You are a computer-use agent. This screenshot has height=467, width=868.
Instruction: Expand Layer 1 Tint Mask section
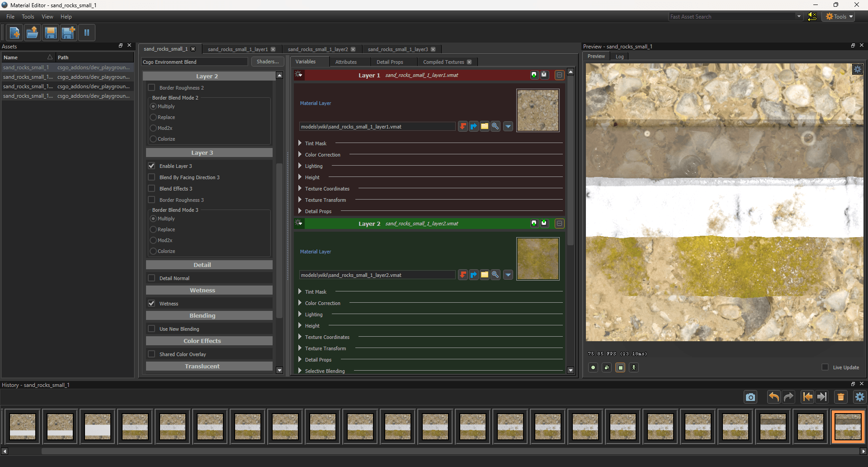pos(300,143)
